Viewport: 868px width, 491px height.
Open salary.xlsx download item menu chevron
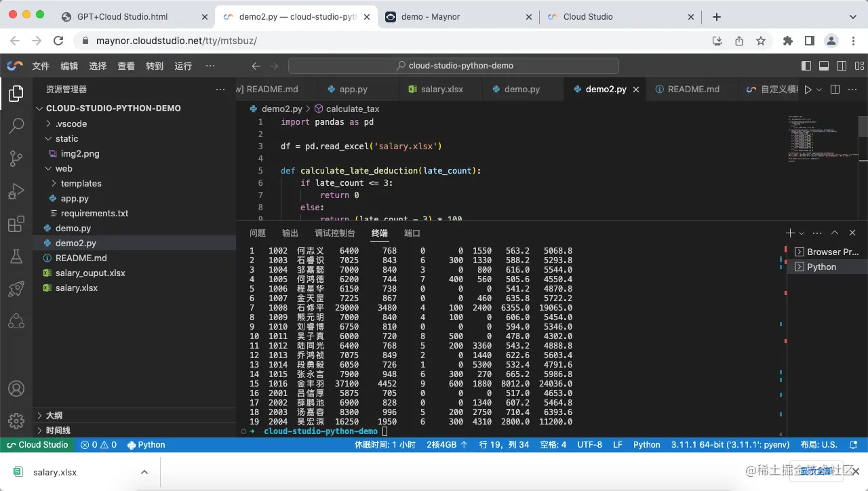click(x=144, y=472)
